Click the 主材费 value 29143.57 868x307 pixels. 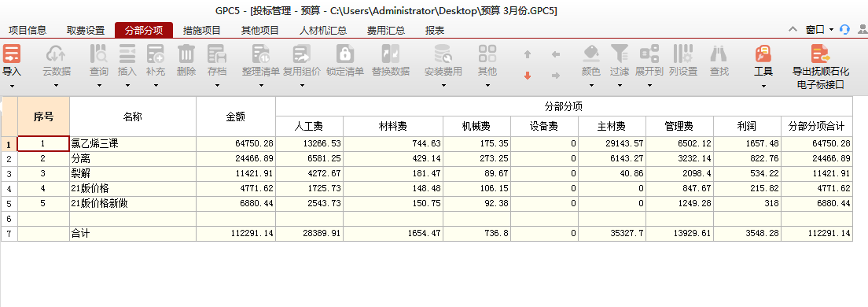pos(612,144)
